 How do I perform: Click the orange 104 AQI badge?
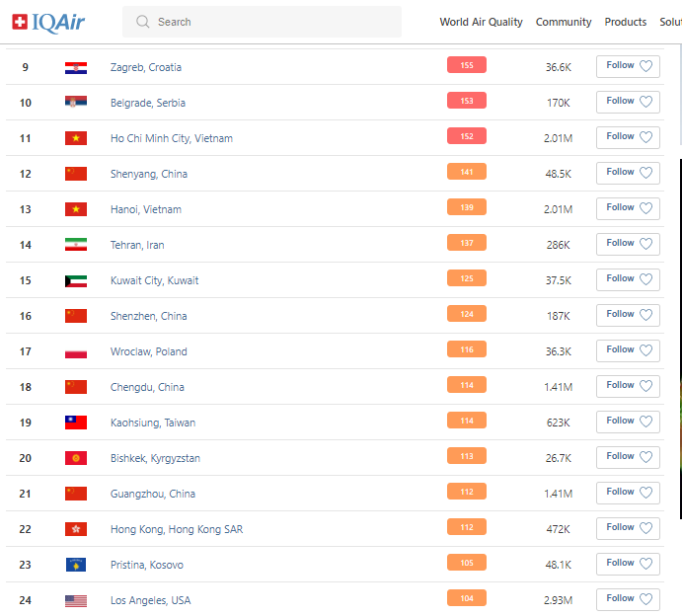467,599
